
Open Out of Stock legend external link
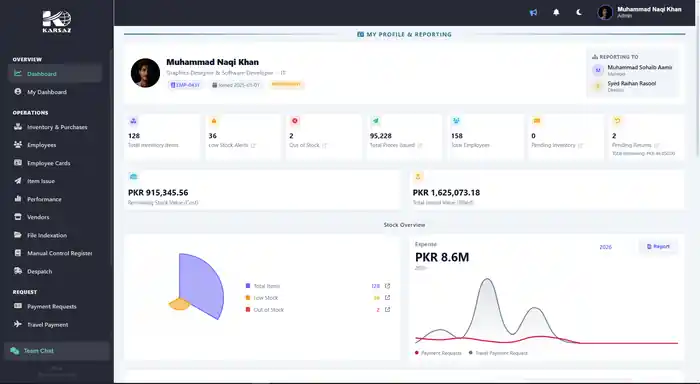tap(388, 309)
